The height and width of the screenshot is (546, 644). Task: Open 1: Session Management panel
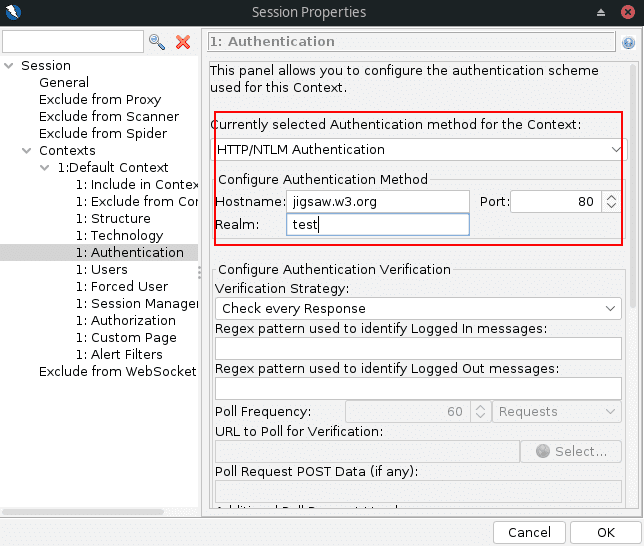(x=137, y=304)
